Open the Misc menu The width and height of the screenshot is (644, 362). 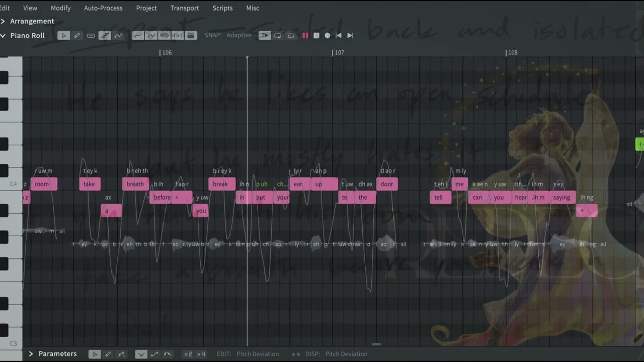pos(253,8)
